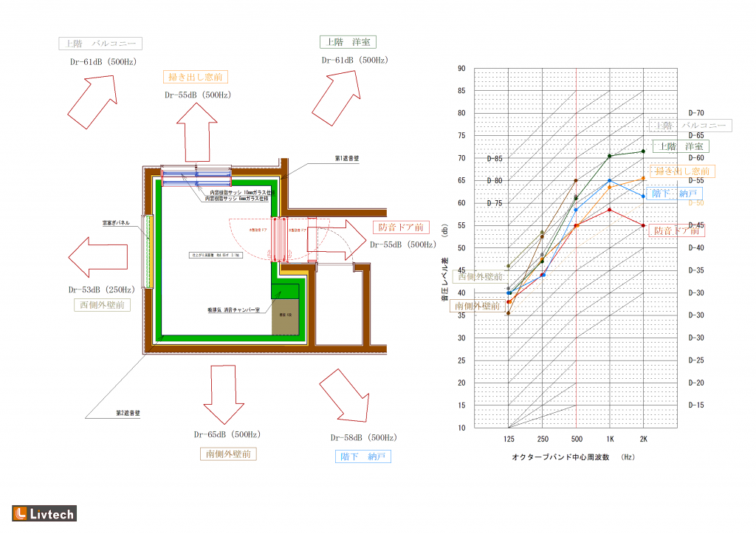
Task: Select the orange 掃き出し窓前 label above the floor plan
Action: [195, 77]
